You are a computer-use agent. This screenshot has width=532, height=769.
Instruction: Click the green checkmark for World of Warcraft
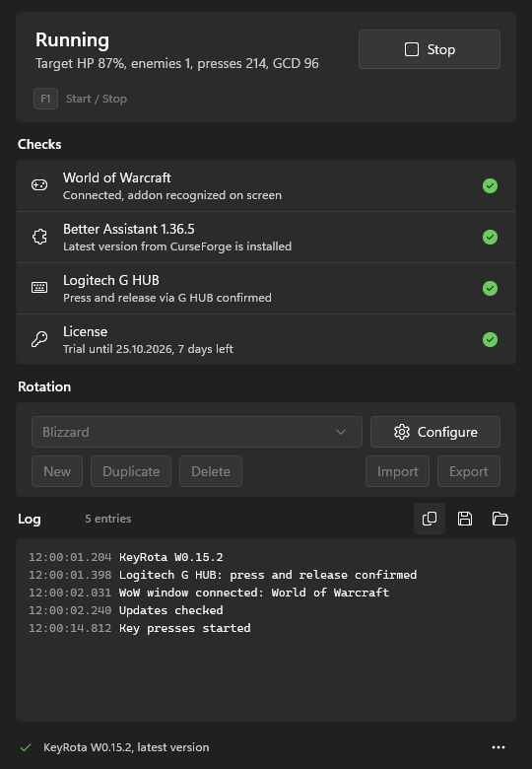(x=490, y=186)
